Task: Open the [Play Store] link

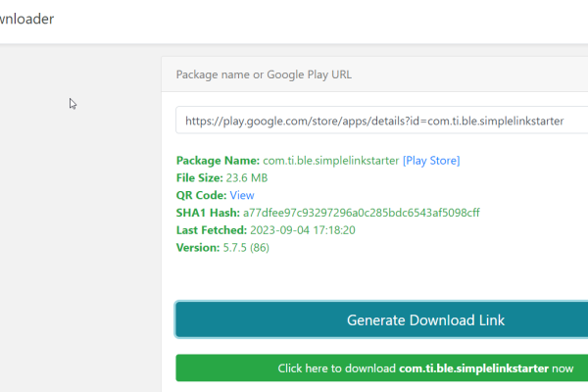Action: point(431,160)
